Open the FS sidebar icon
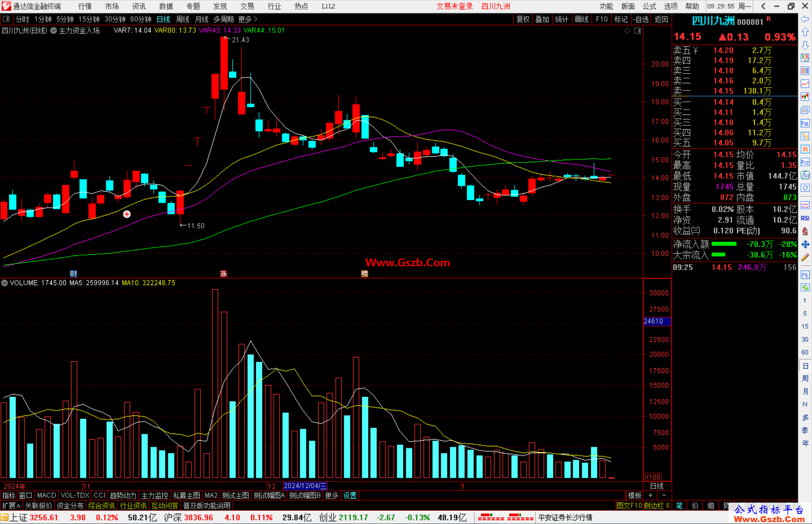Screen dimensions: 812x524 tap(805, 275)
